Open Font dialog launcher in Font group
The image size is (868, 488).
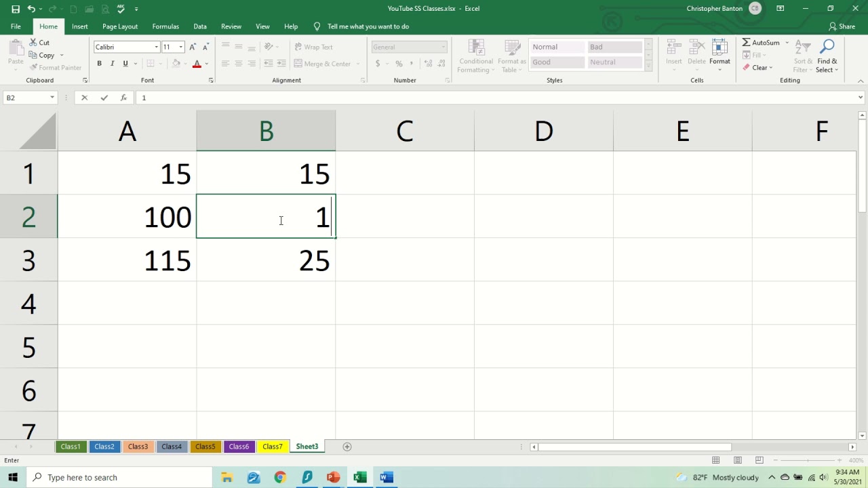click(211, 81)
